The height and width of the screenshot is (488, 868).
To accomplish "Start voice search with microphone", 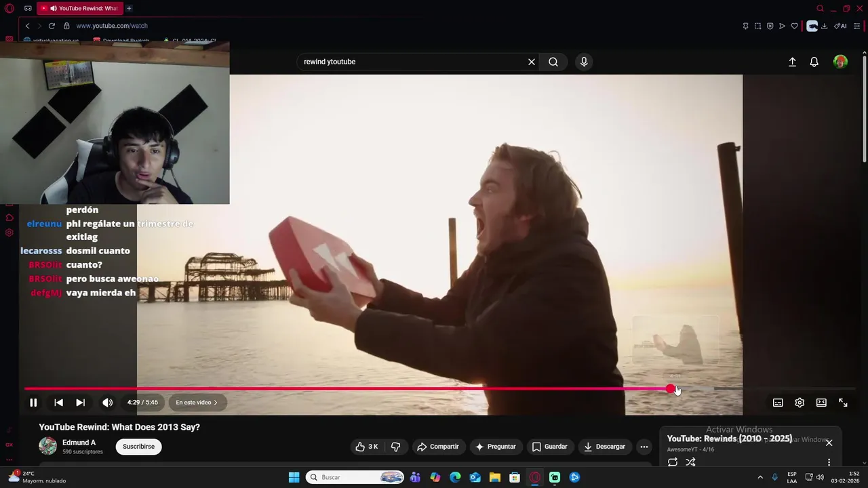I will pyautogui.click(x=584, y=62).
